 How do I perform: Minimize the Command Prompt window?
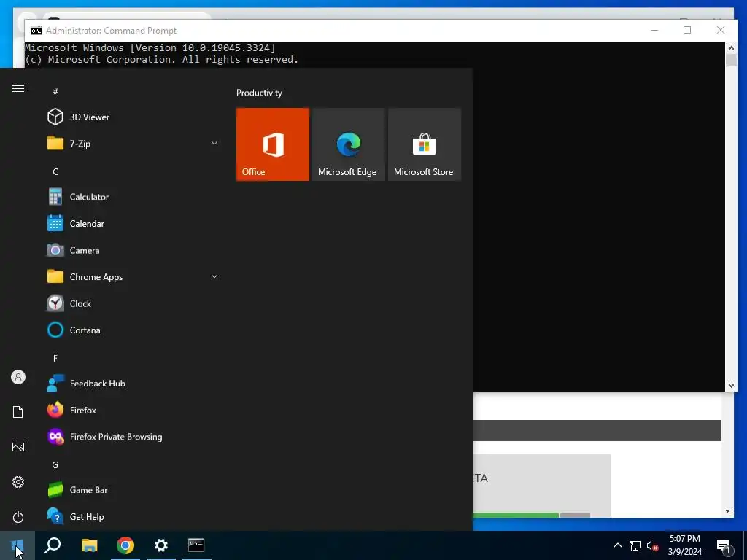(654, 30)
